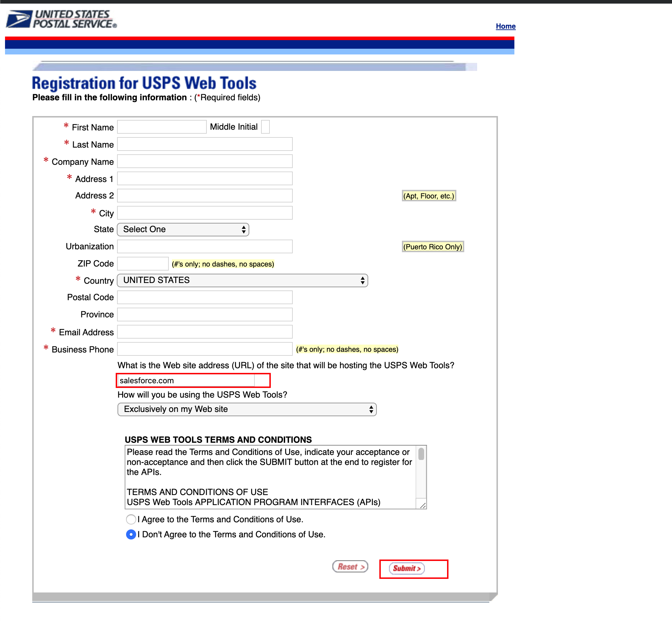672x624 pixels.
Task: Click the USPS eagle logo
Action: coord(61,19)
